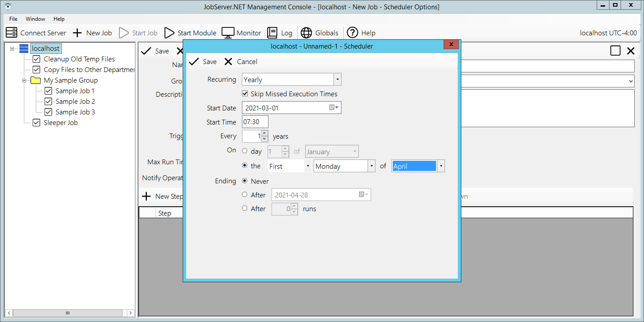Open the Recurring Yearly dropdown
The height and width of the screenshot is (322, 644).
[337, 80]
